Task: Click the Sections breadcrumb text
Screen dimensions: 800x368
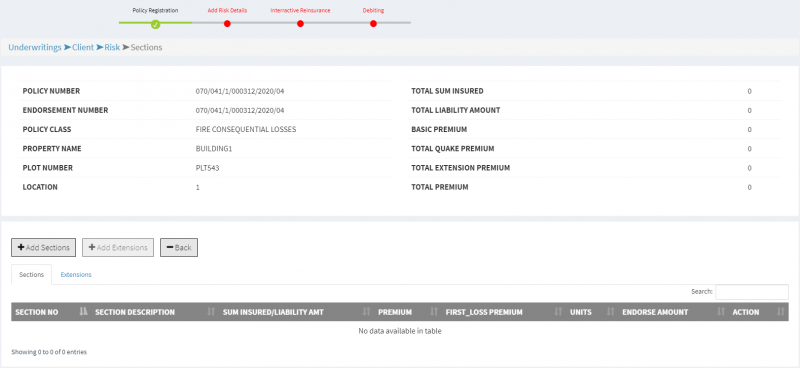Action: 146,47
